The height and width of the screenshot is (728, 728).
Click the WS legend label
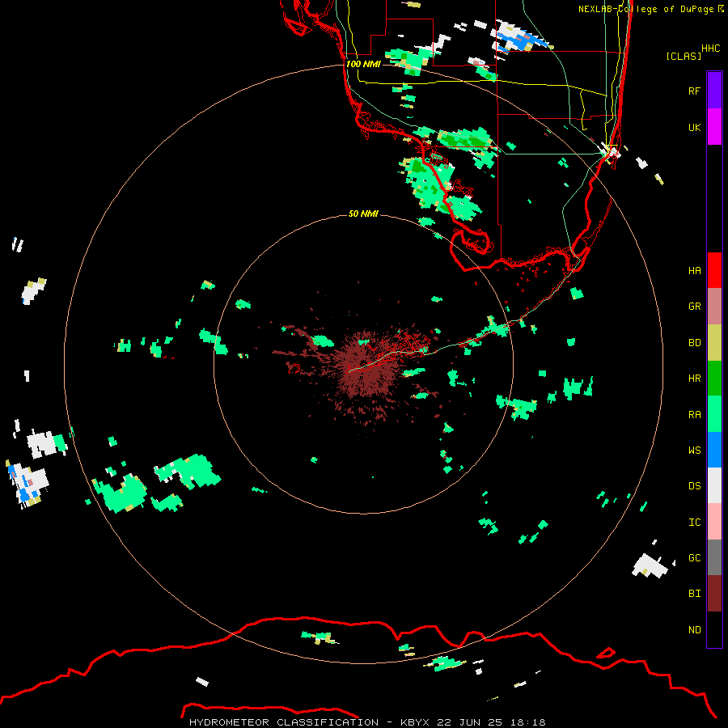point(694,451)
